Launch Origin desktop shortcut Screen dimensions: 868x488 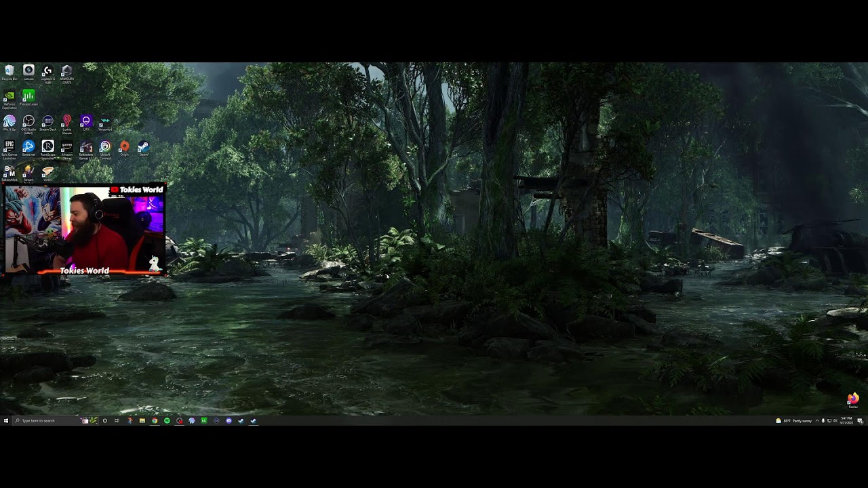coord(124,148)
